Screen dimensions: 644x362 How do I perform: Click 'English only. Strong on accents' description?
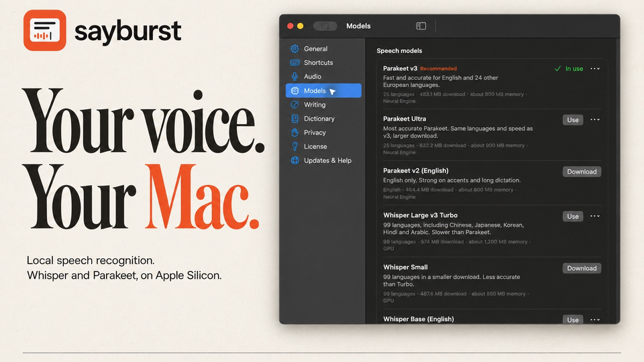[x=451, y=180]
